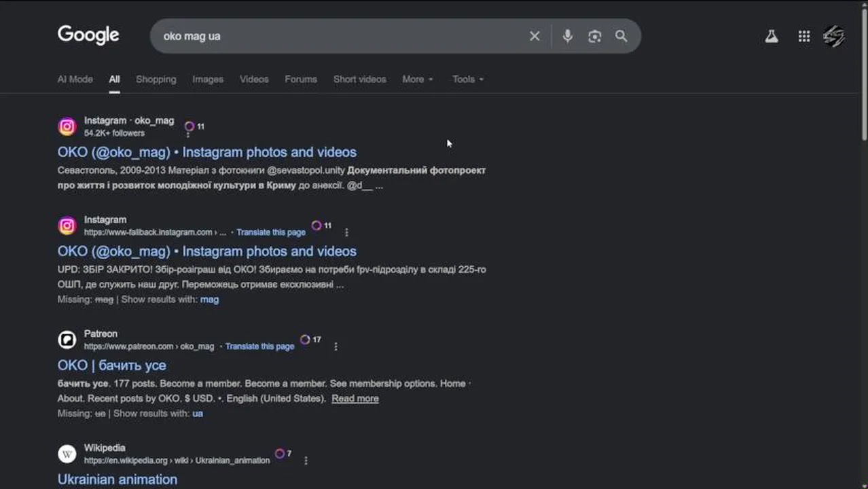
Task: Click Translate this page for Patreon result
Action: (x=259, y=346)
